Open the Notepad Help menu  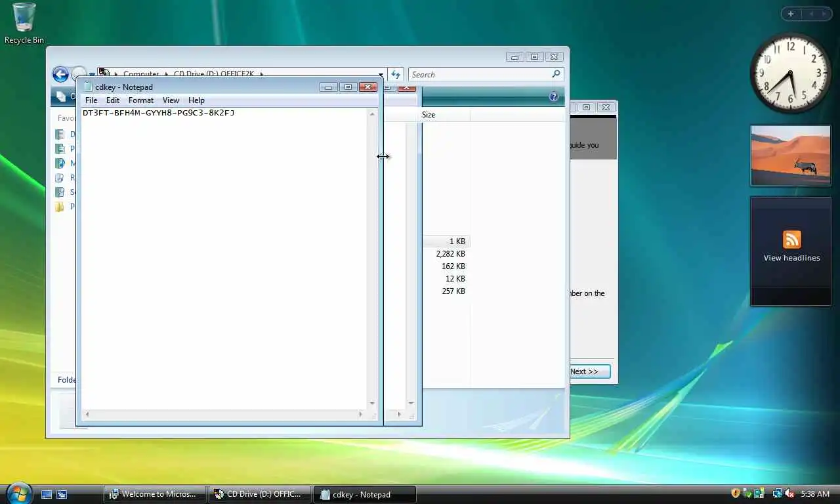196,100
